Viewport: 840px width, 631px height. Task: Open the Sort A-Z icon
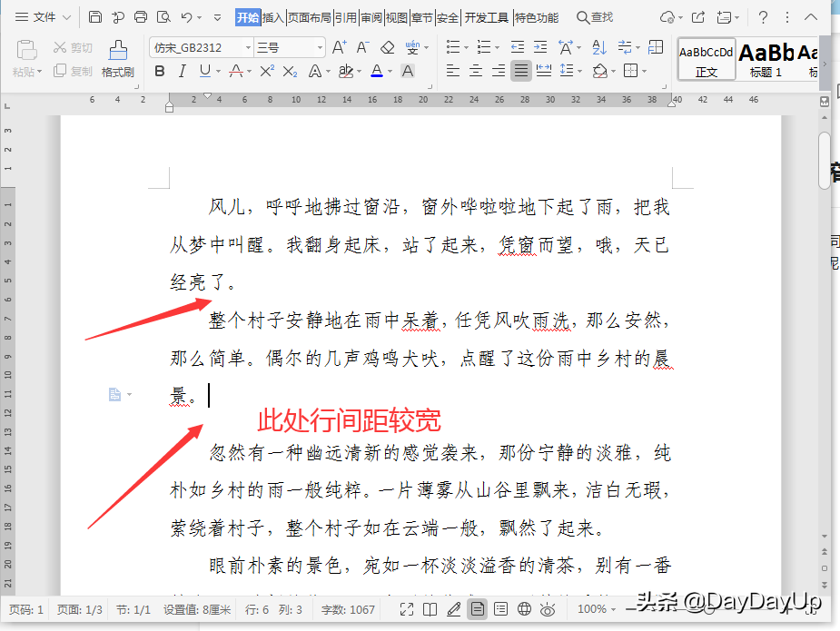599,48
